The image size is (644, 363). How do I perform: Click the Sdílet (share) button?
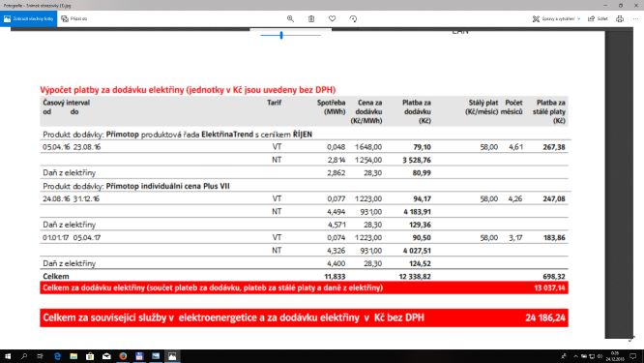(598, 19)
